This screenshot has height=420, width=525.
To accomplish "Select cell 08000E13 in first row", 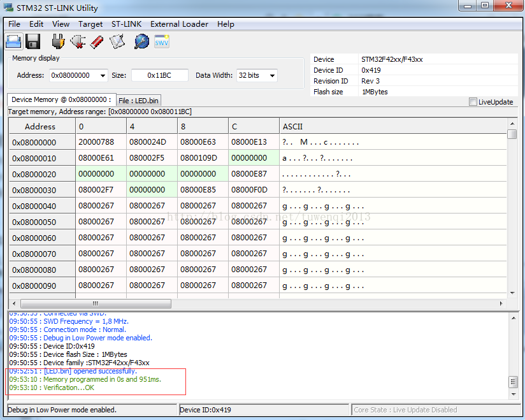I will 254,142.
